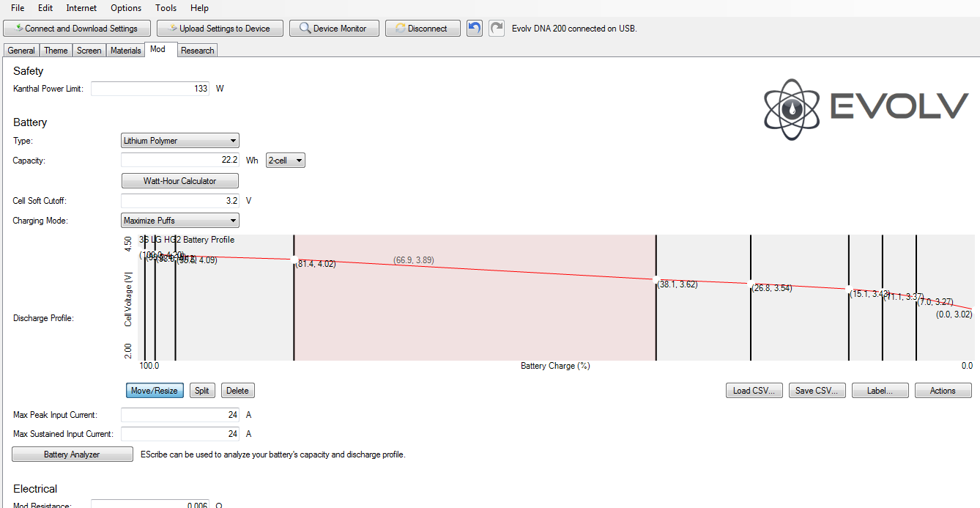Open the battery Type dropdown
980x508 pixels.
(x=179, y=141)
